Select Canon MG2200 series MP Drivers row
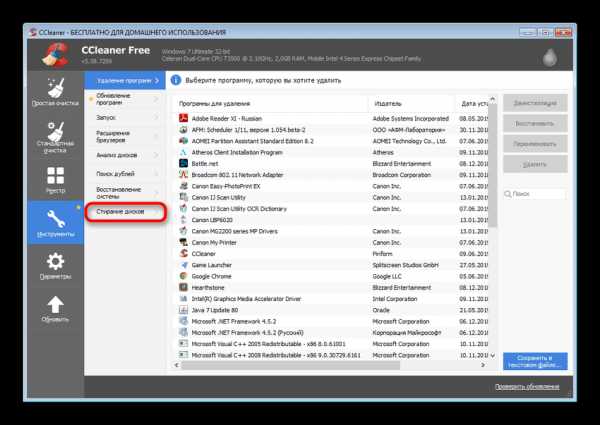Viewport: 600px width, 425px height. [x=332, y=231]
